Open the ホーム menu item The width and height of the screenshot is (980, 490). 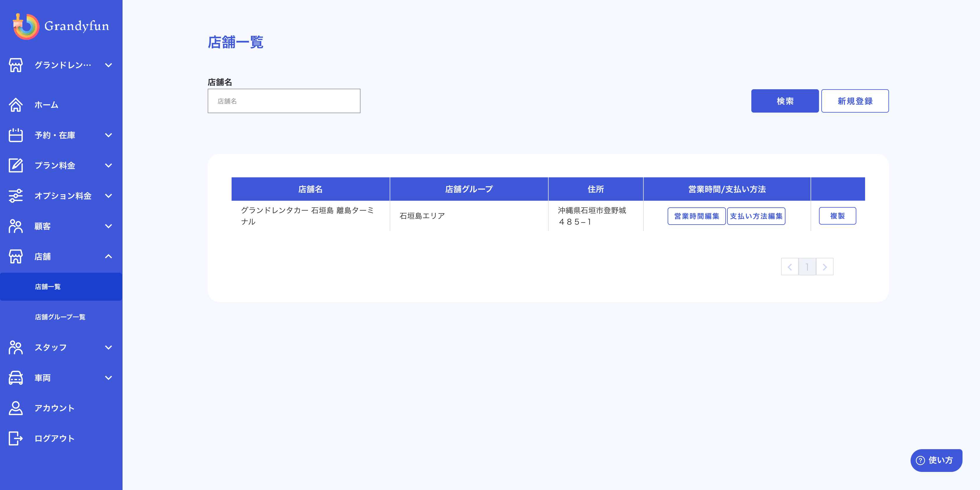tap(61, 105)
